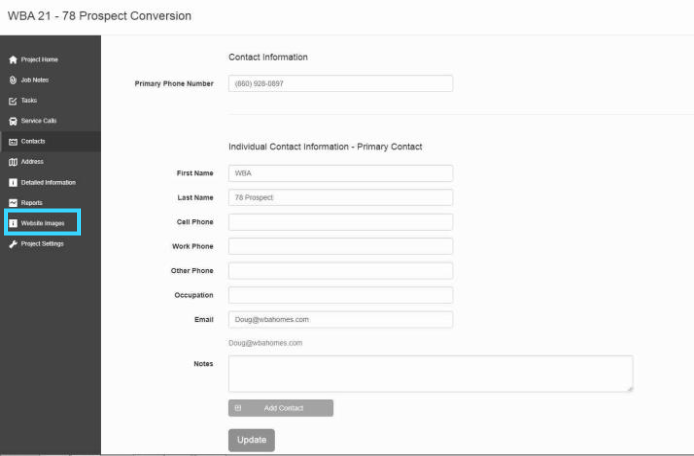The height and width of the screenshot is (456, 694).
Task: Edit the Email address field
Action: click(340, 320)
